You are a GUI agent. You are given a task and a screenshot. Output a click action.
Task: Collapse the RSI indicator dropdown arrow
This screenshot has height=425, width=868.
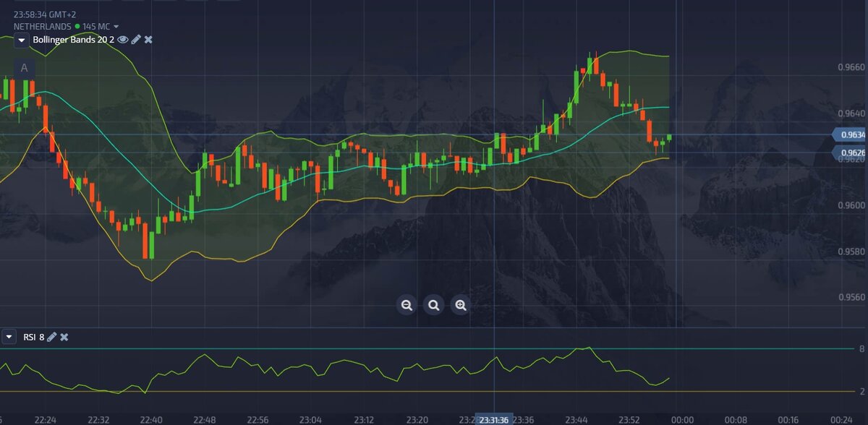pyautogui.click(x=9, y=337)
